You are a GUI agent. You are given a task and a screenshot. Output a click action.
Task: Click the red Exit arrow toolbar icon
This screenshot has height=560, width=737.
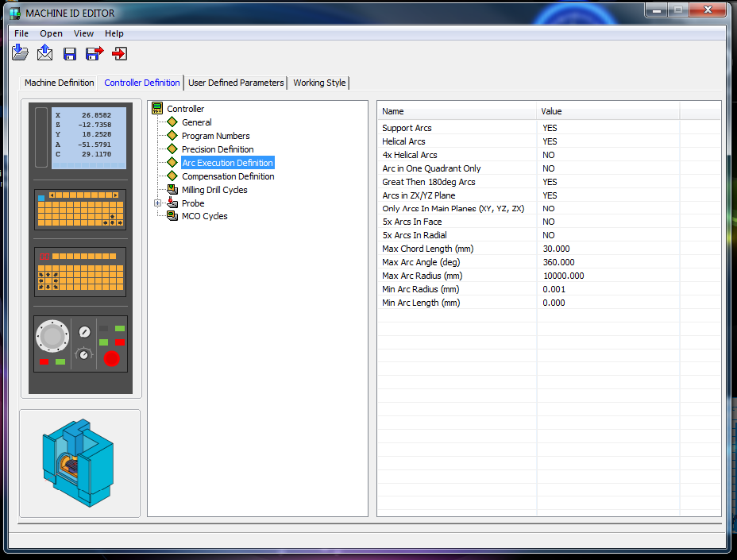tap(119, 53)
